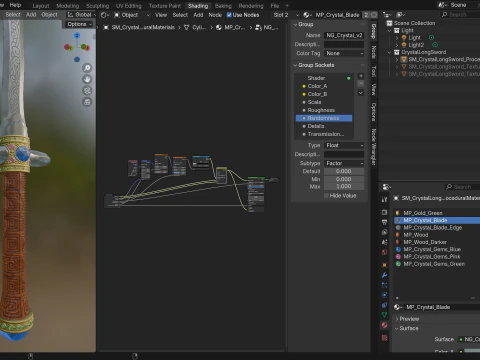Open the Scene properties tab icon
This screenshot has width=480, height=360.
(x=384, y=242)
